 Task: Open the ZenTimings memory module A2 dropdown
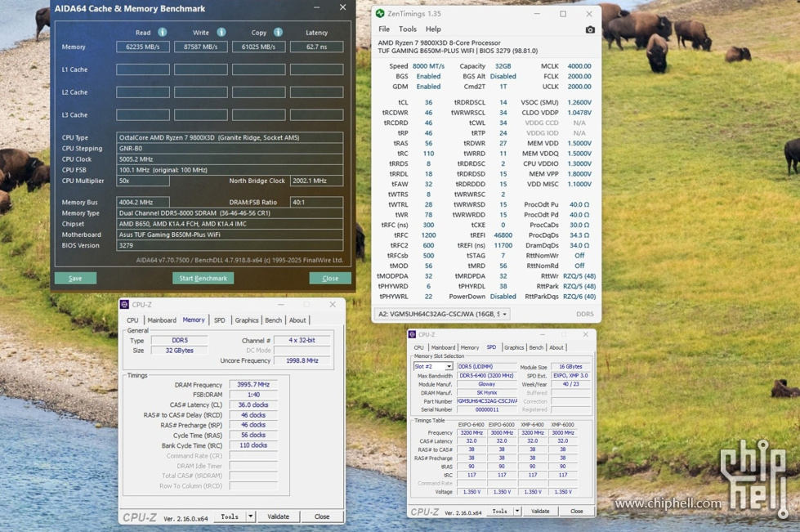click(x=442, y=314)
